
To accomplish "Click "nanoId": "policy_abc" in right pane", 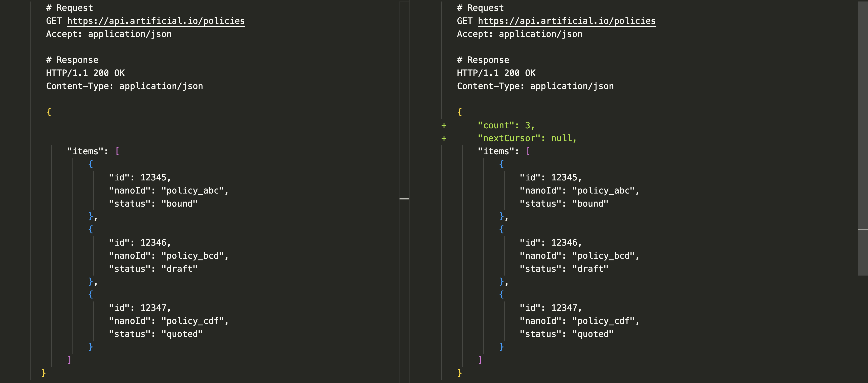I will click(580, 190).
